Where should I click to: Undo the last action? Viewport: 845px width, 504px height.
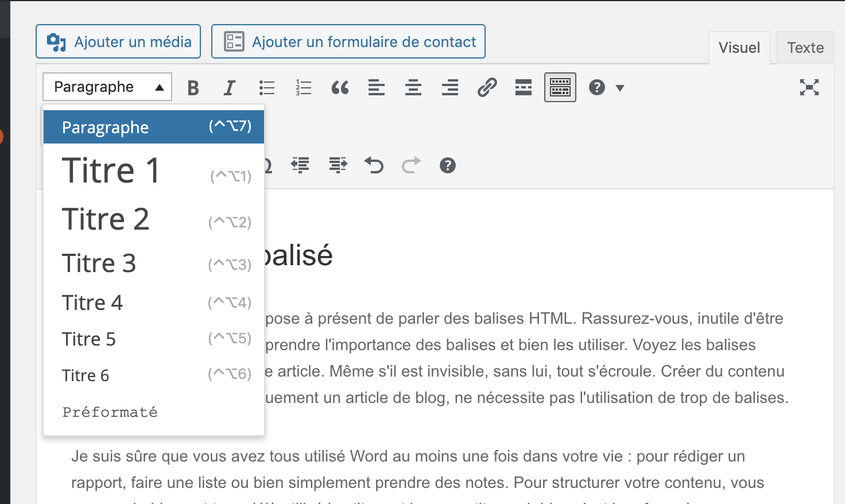pyautogui.click(x=374, y=165)
